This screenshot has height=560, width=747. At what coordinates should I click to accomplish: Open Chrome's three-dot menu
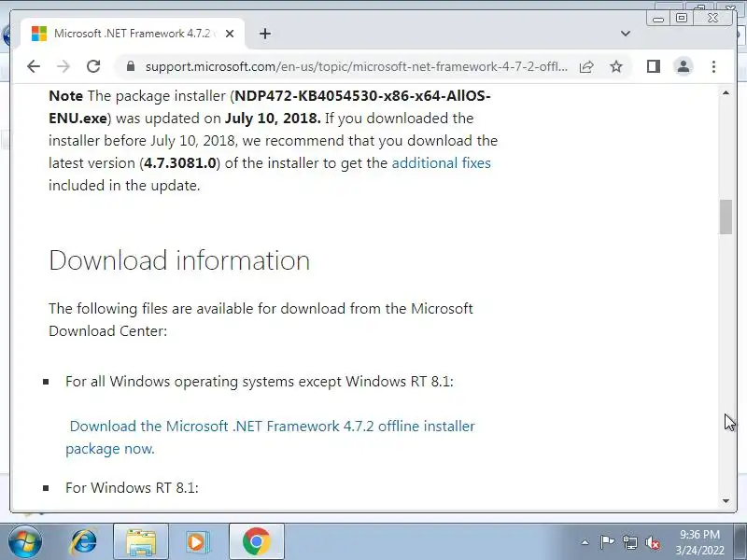click(x=713, y=66)
